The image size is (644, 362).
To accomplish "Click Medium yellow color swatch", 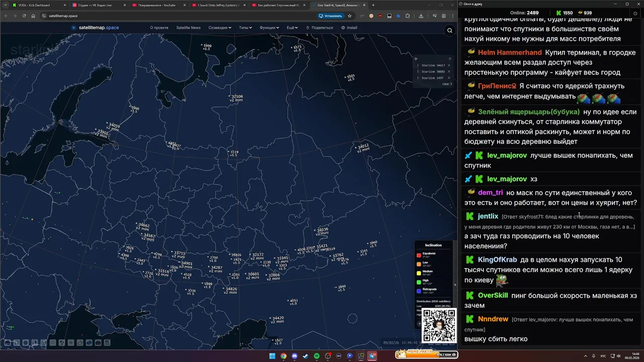I will point(419,274).
